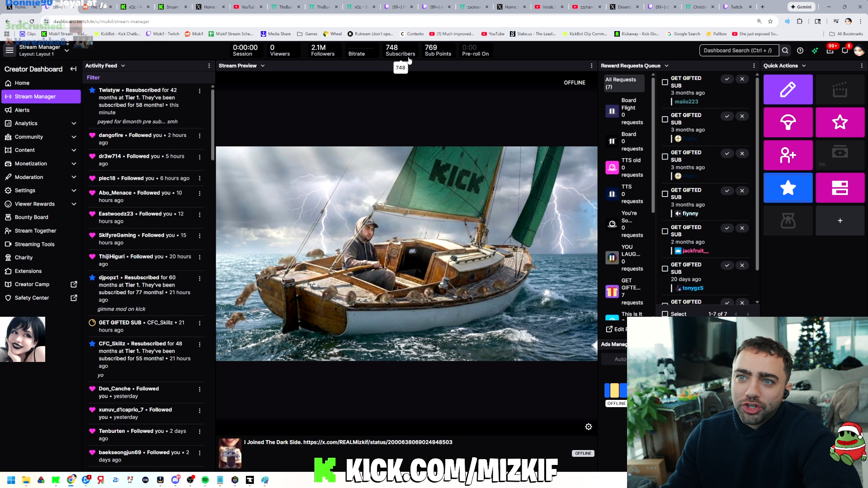Open stream preview settings gear
Screen dimensions: 868x488
588,427
